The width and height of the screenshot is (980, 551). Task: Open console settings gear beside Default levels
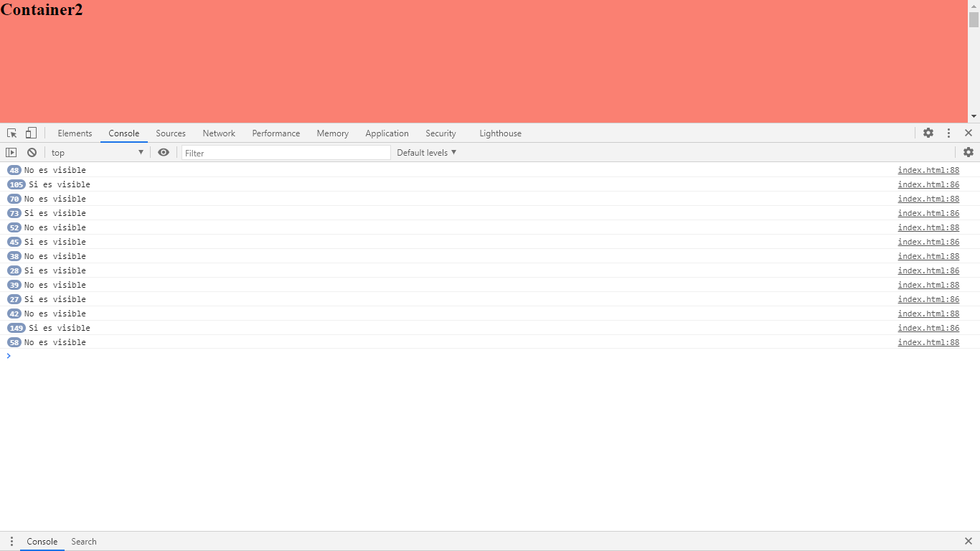[x=969, y=152]
